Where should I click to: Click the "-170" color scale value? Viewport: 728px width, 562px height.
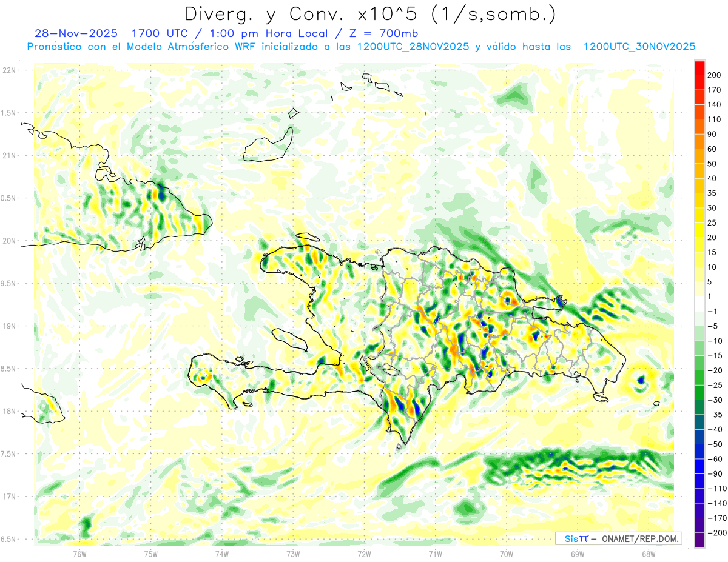pyautogui.click(x=716, y=518)
